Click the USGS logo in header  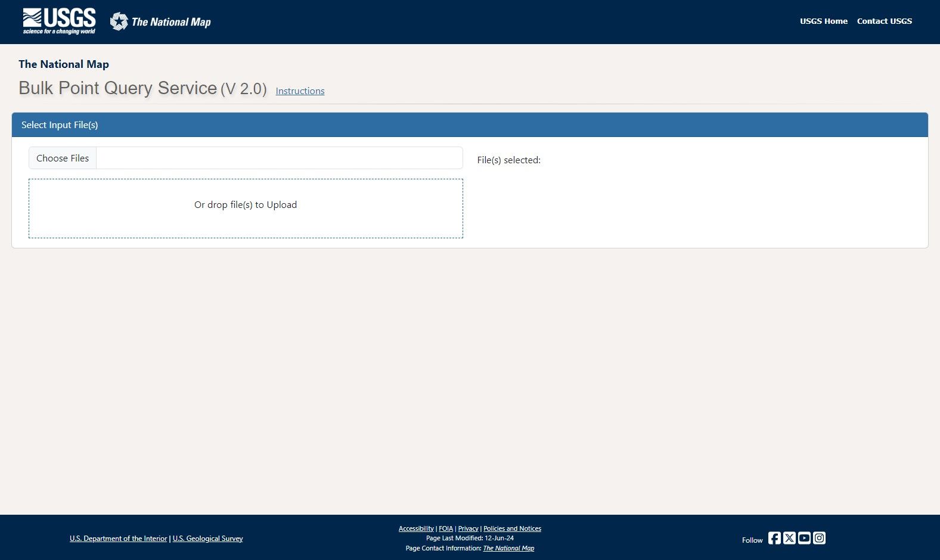tap(59, 21)
